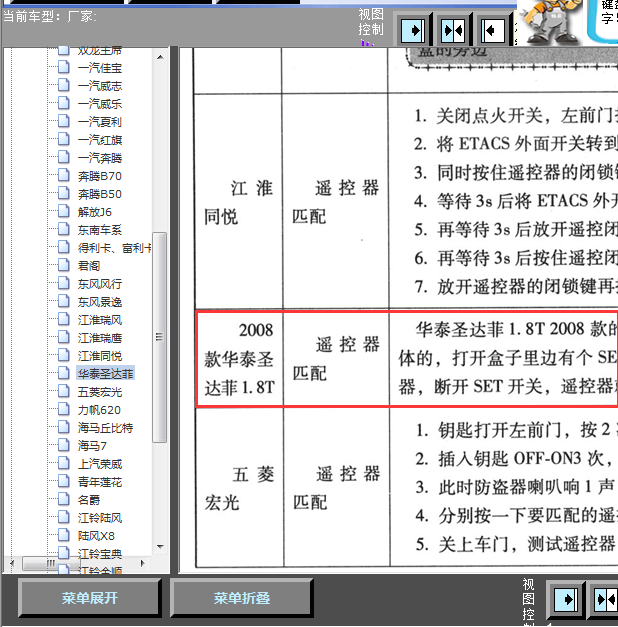This screenshot has height=627, width=618.
Task: Click the document icon beside 东南车系
Action: (x=64, y=229)
